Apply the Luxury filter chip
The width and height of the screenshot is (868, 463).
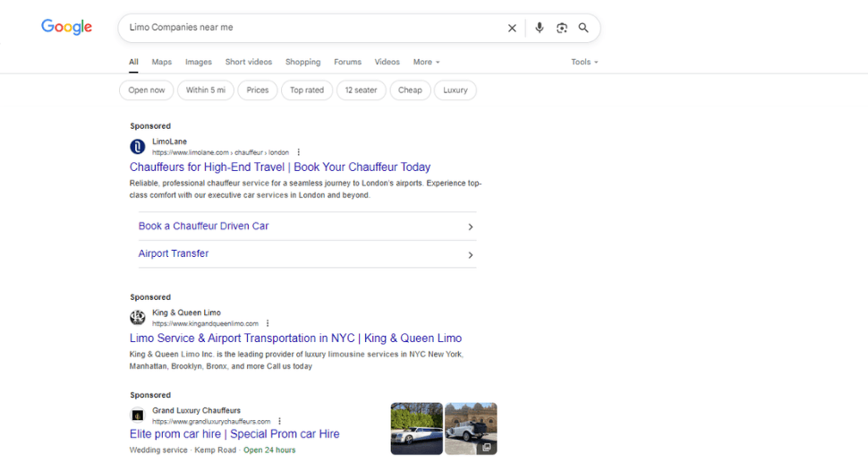click(x=455, y=90)
